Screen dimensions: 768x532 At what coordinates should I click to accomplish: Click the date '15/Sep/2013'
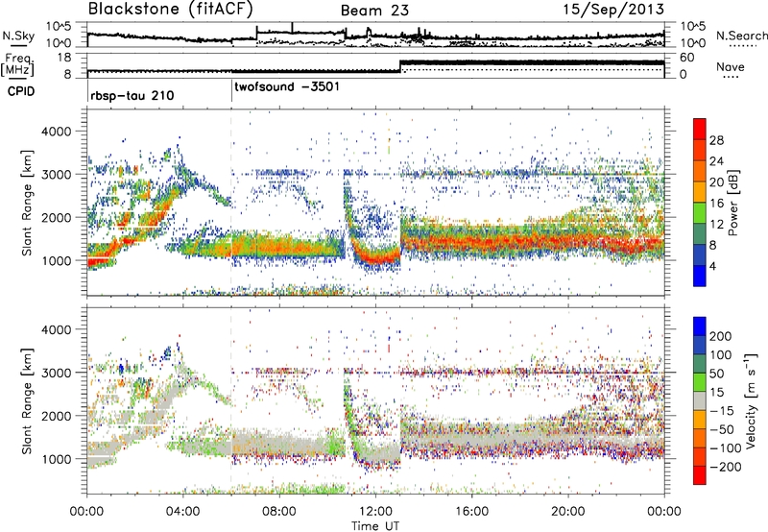pyautogui.click(x=613, y=9)
